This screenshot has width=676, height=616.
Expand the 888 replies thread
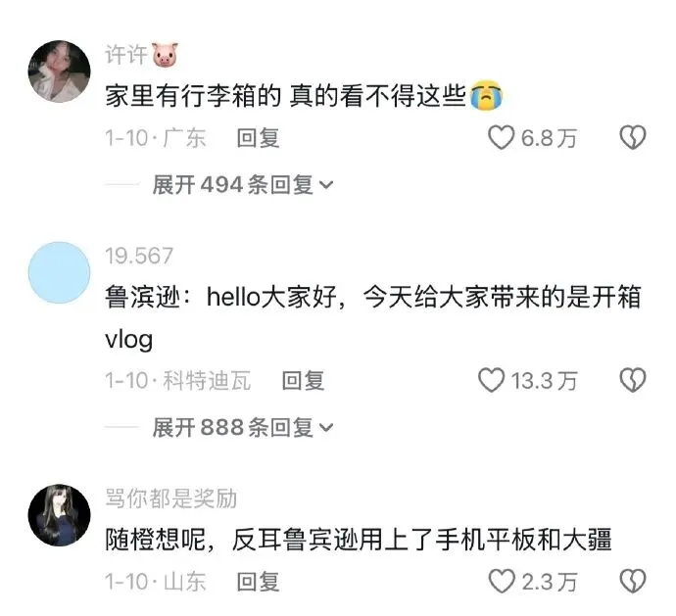point(243,427)
